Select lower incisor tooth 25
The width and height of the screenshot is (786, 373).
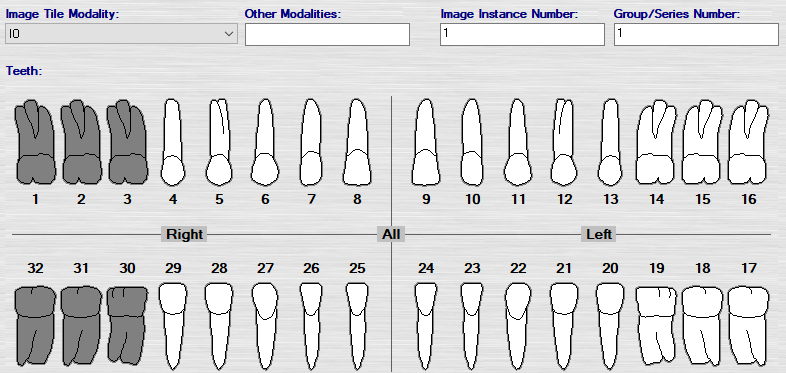[x=357, y=327]
